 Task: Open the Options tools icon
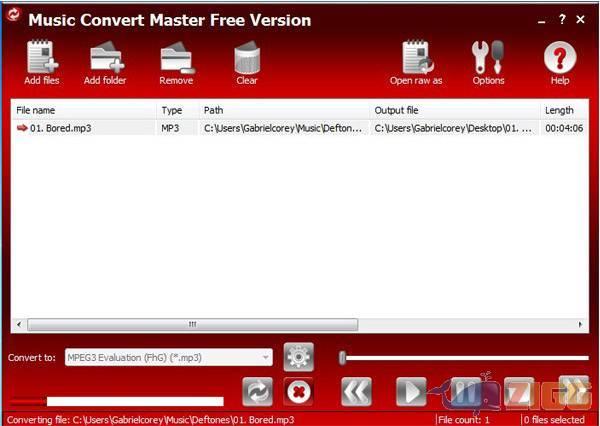(x=488, y=60)
